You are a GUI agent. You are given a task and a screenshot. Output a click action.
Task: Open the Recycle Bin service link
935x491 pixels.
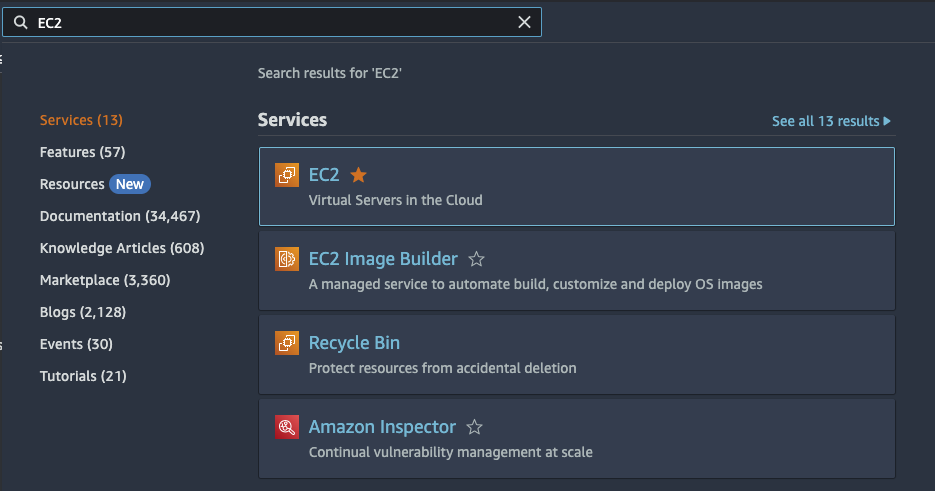point(354,343)
